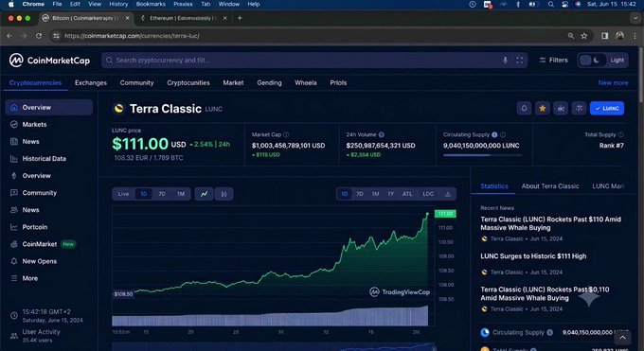
Task: Open the browser tab list dropdown
Action: (x=635, y=18)
